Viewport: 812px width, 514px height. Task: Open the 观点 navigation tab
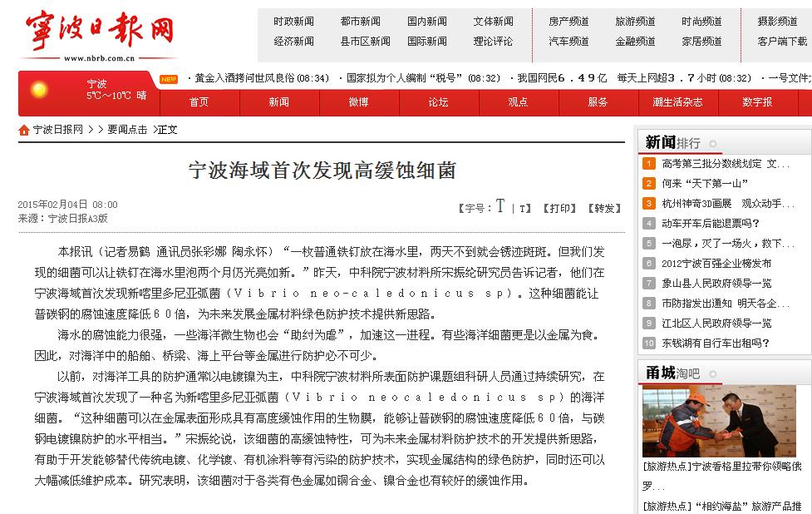519,102
